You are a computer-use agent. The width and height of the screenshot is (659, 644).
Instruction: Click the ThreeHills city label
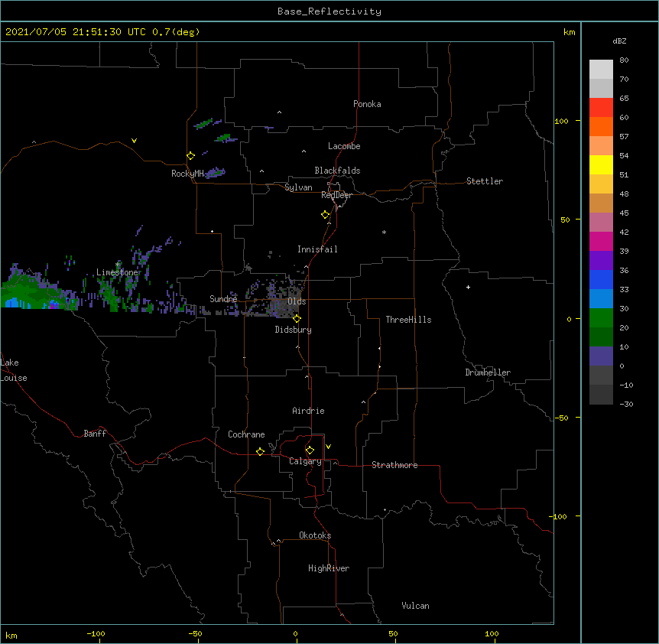(408, 320)
